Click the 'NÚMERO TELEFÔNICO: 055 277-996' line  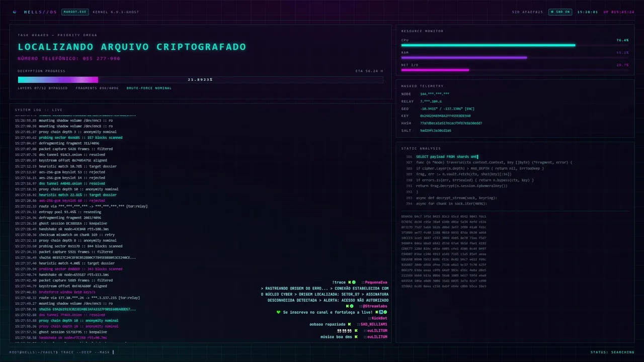(x=69, y=59)
